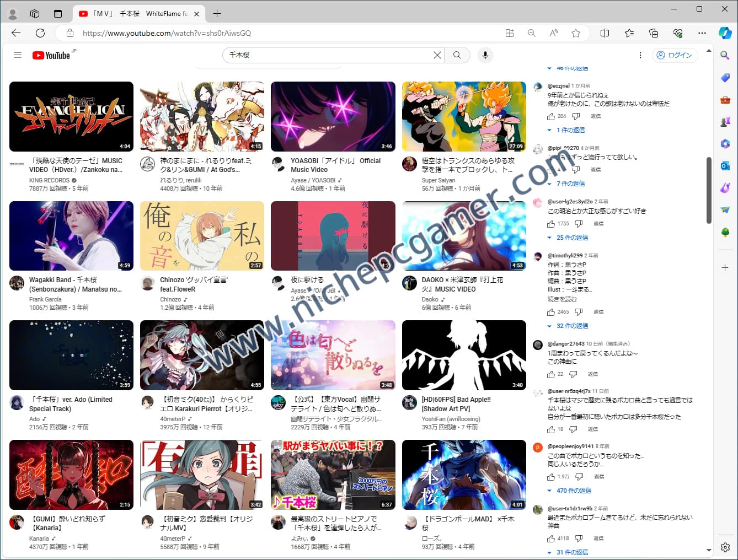This screenshot has height=560, width=738.
Task: Like the @timothyli299 comment with 2465 likes
Action: 551,312
